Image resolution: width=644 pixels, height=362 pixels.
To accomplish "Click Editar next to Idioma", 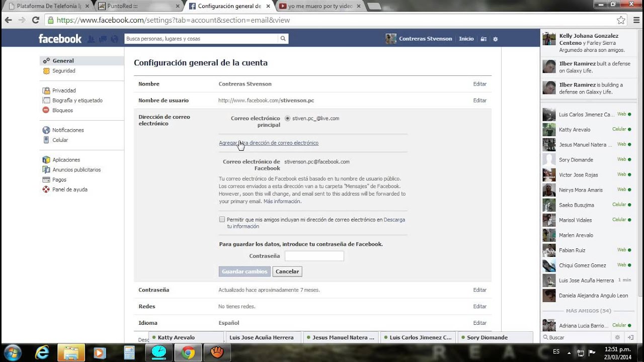I will point(480,323).
